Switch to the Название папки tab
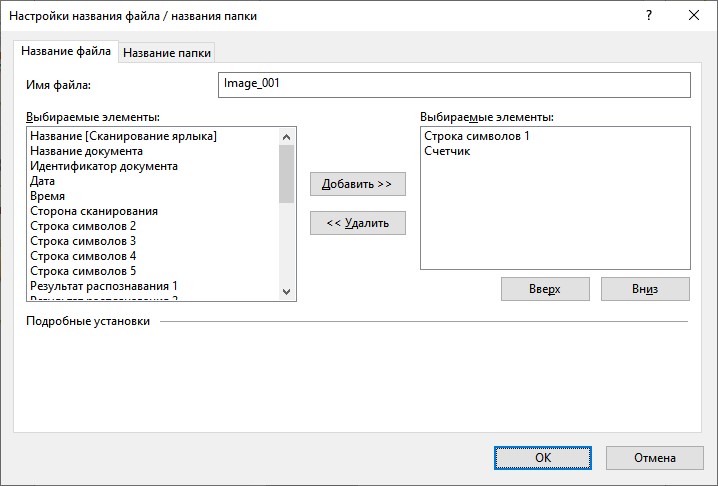This screenshot has width=718, height=486. (167, 53)
